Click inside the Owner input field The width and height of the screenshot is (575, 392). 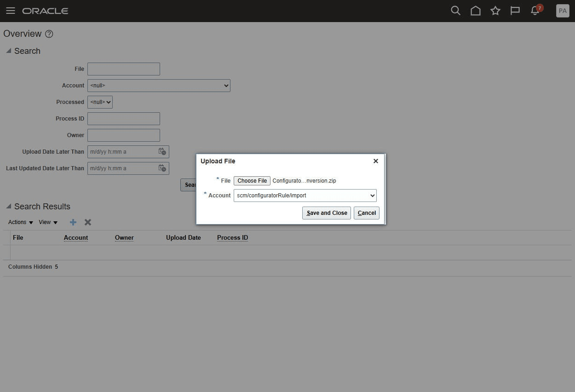tap(123, 135)
